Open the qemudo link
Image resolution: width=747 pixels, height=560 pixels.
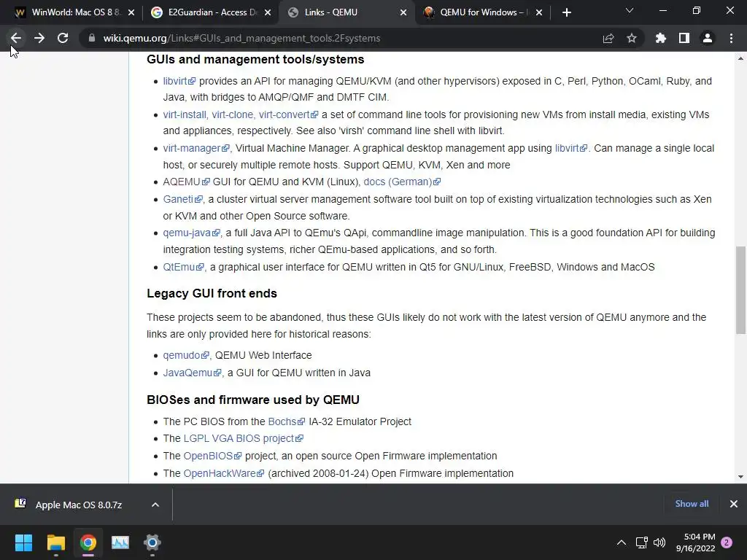pyautogui.click(x=186, y=355)
